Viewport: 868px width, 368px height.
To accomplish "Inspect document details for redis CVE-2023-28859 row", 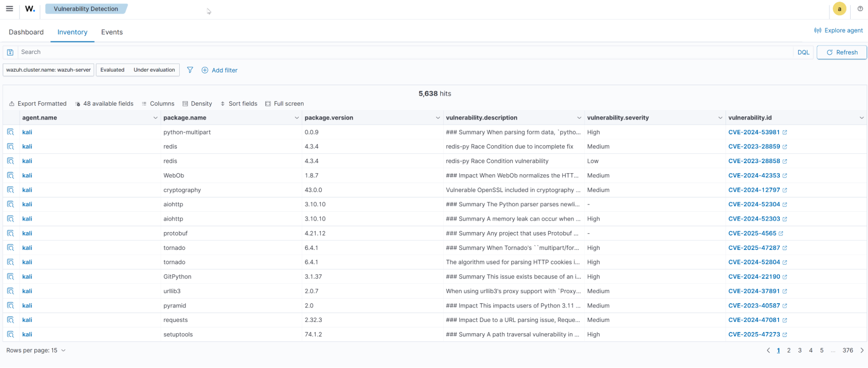I will pos(10,146).
